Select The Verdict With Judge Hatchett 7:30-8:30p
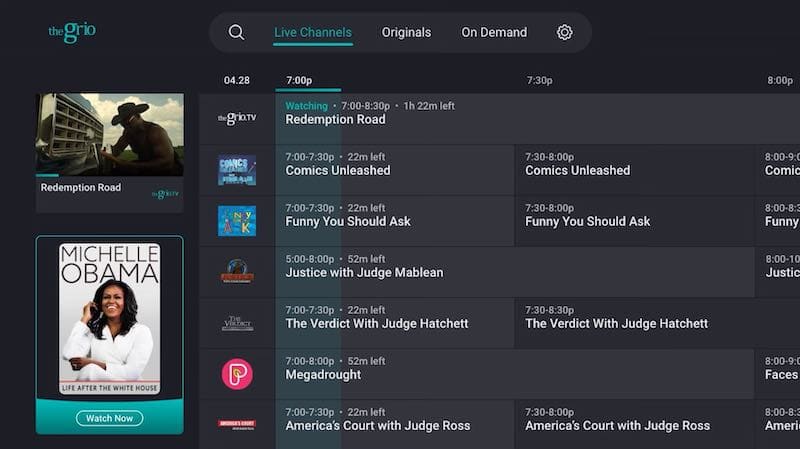 [658, 323]
